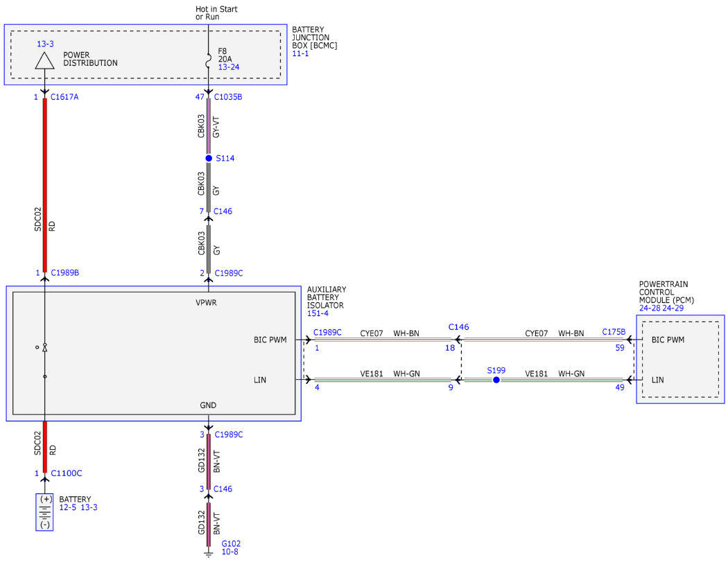Viewport: 728px width, 562px height.
Task: Click the C1989B connector label
Action: point(65,273)
